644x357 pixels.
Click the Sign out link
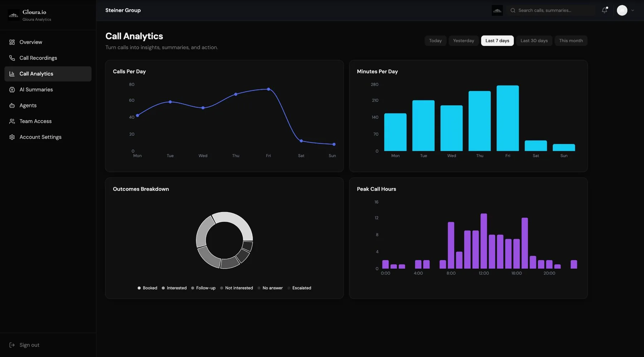tap(29, 345)
